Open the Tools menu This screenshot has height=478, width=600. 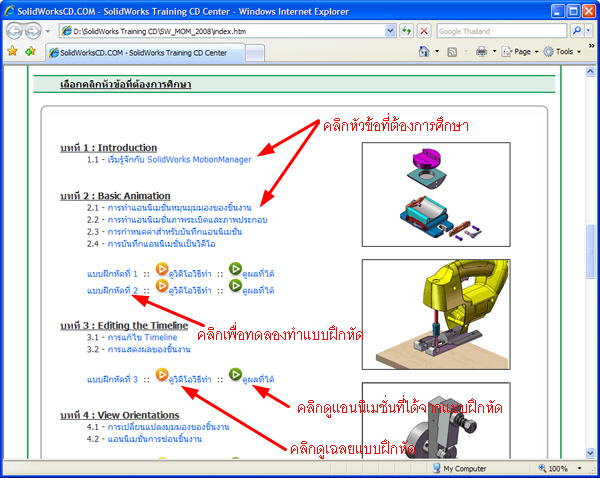pyautogui.click(x=562, y=52)
